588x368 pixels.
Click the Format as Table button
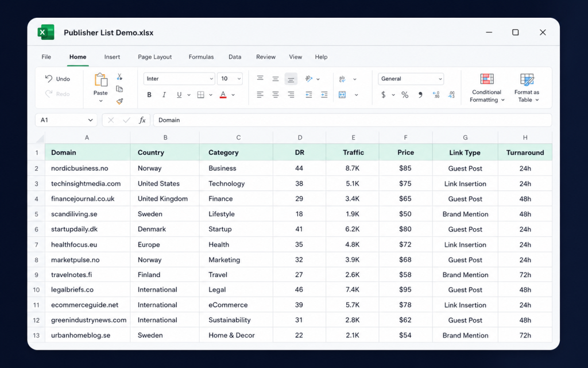pyautogui.click(x=527, y=88)
